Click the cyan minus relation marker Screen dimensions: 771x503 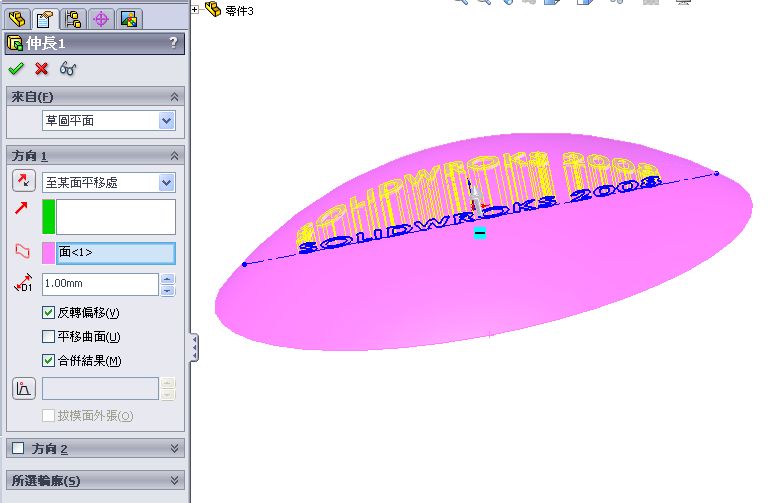(480, 233)
